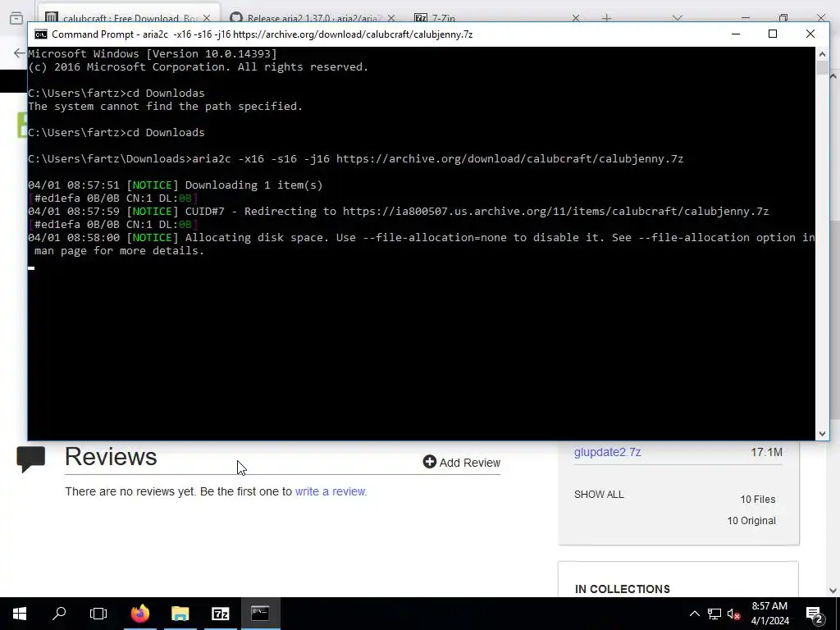
Task: Click browser page scrollbar down arrow
Action: [833, 591]
